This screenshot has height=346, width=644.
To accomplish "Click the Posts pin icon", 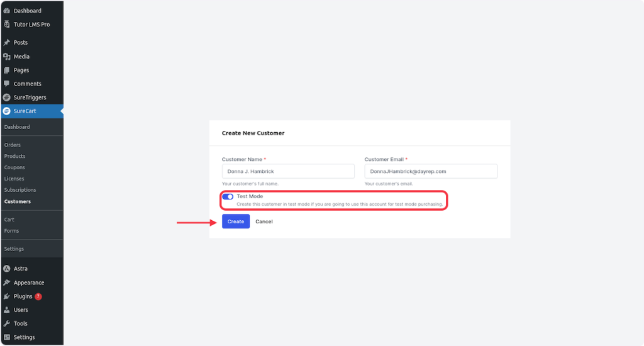I will [6, 43].
